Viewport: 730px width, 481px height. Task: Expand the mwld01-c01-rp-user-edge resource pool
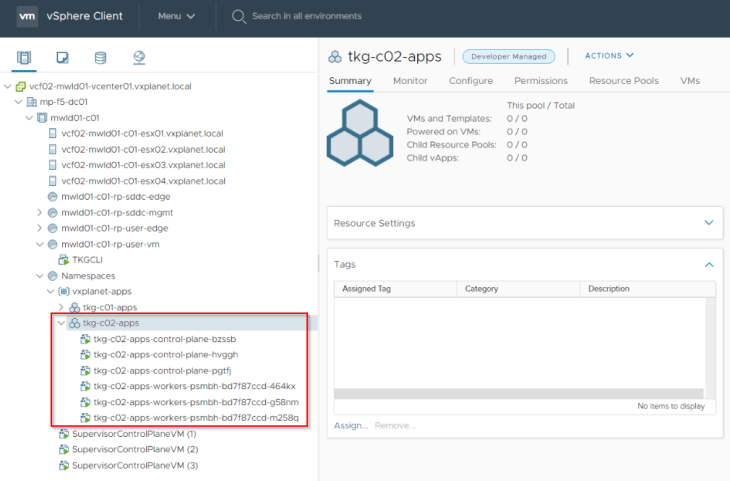[40, 228]
